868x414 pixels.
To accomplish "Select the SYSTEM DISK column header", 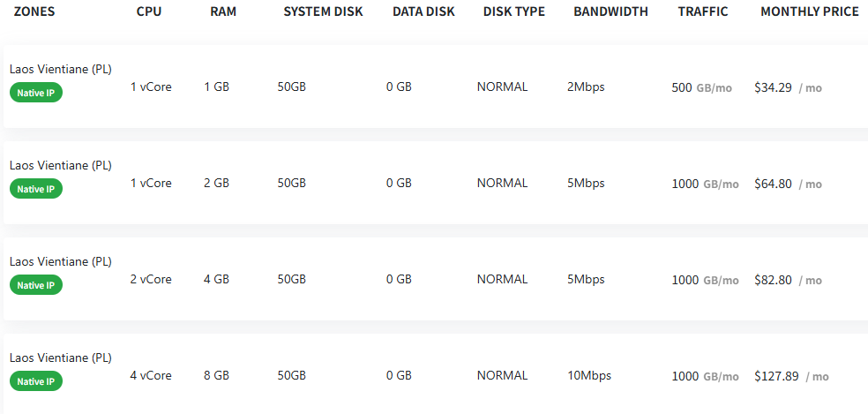I will coord(323,11).
